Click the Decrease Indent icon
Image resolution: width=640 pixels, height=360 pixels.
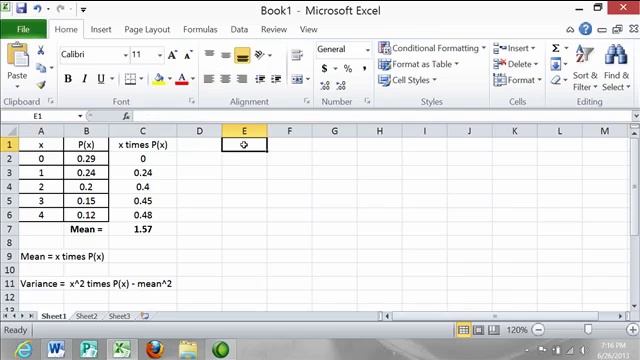pos(260,79)
